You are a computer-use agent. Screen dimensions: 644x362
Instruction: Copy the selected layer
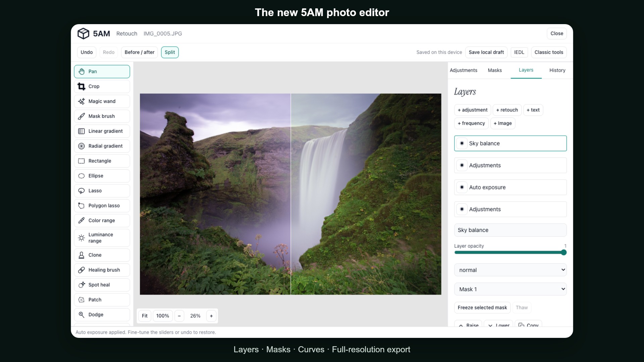pos(528,324)
